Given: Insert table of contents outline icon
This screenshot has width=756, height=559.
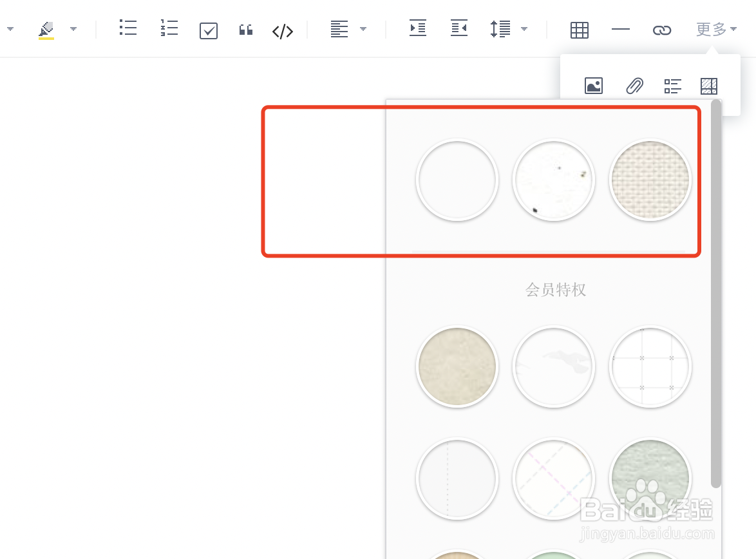Looking at the screenshot, I should click(x=672, y=86).
